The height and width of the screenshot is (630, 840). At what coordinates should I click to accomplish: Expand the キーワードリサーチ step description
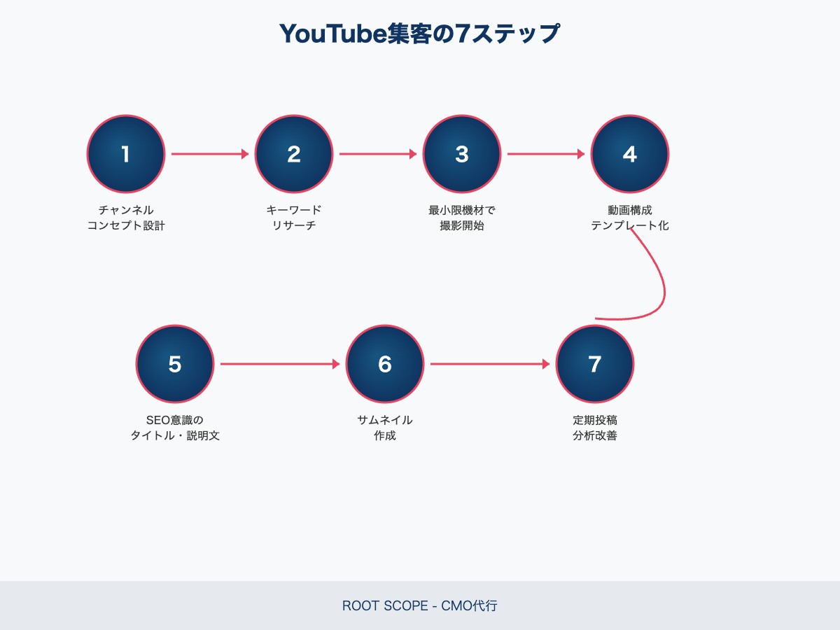(294, 218)
